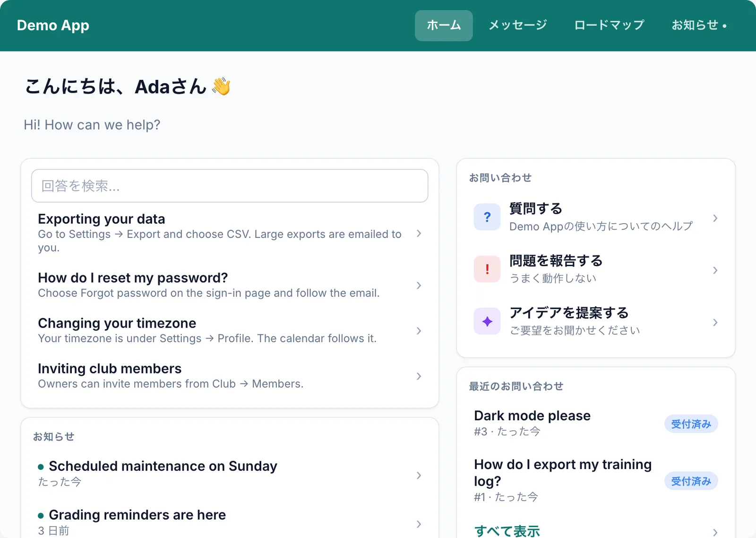Expand chevron for Changing your timezone

419,331
